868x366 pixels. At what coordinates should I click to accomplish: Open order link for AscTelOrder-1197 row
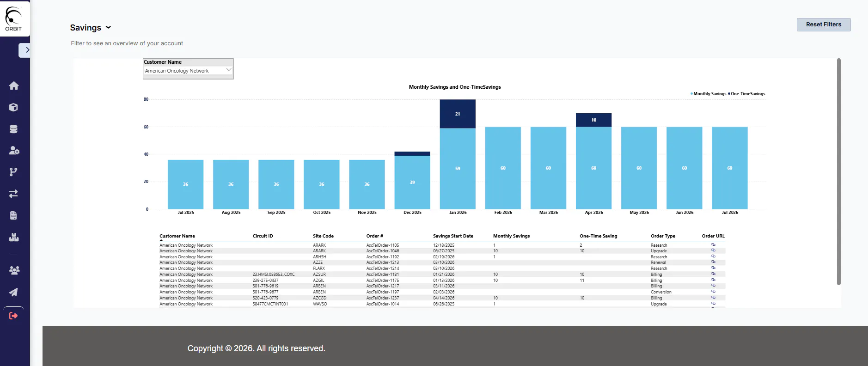click(713, 292)
